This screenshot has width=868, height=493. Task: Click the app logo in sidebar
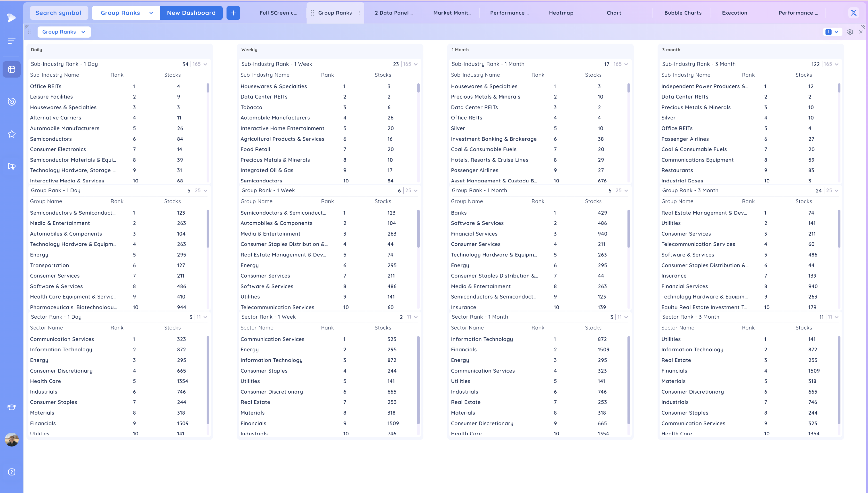click(12, 18)
